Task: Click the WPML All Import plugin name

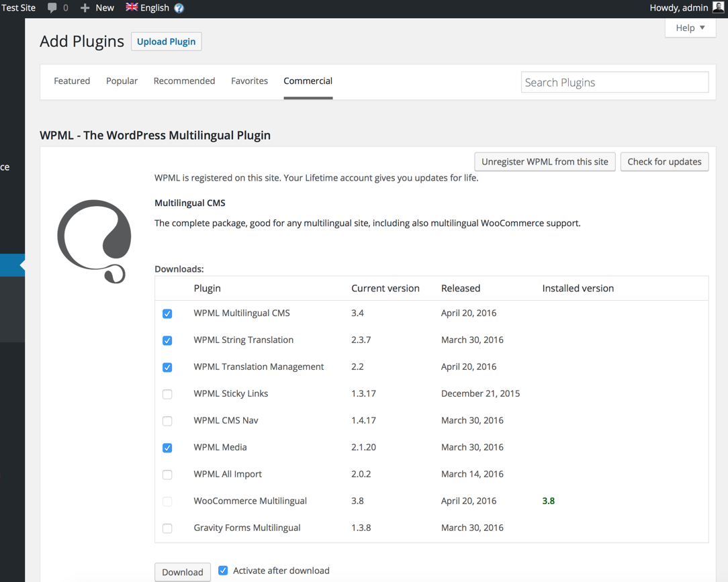Action: coord(228,474)
